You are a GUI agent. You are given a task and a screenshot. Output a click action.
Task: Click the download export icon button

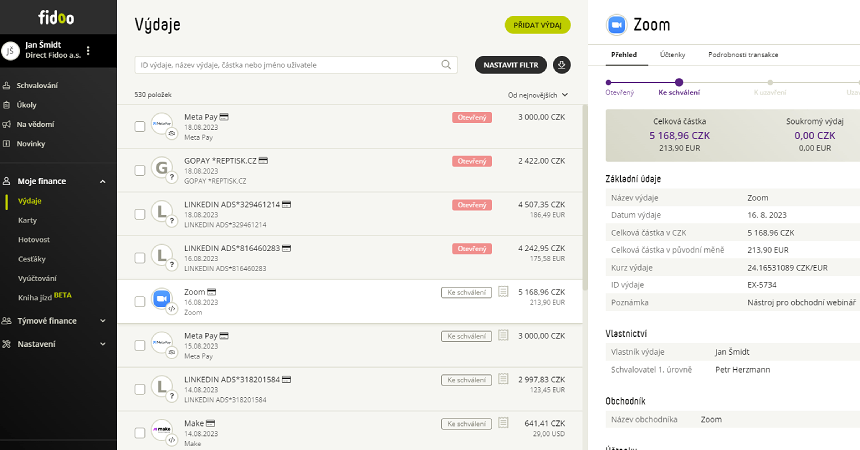[562, 65]
